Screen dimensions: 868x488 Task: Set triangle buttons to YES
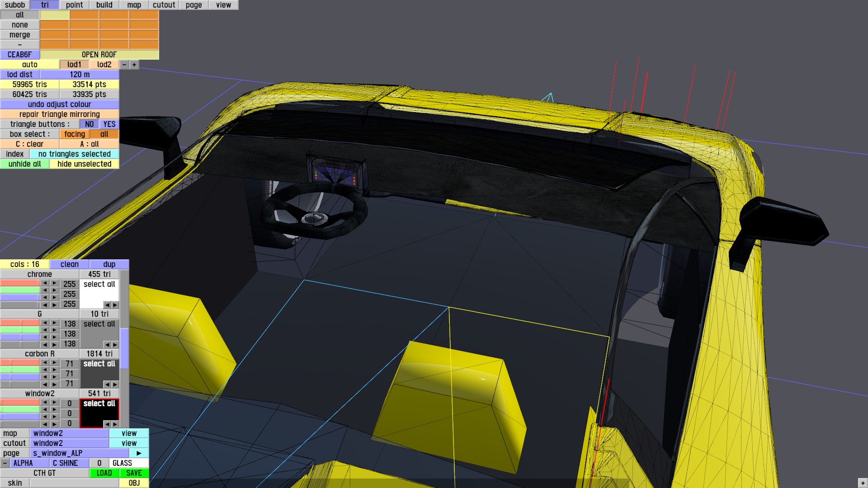pyautogui.click(x=109, y=124)
